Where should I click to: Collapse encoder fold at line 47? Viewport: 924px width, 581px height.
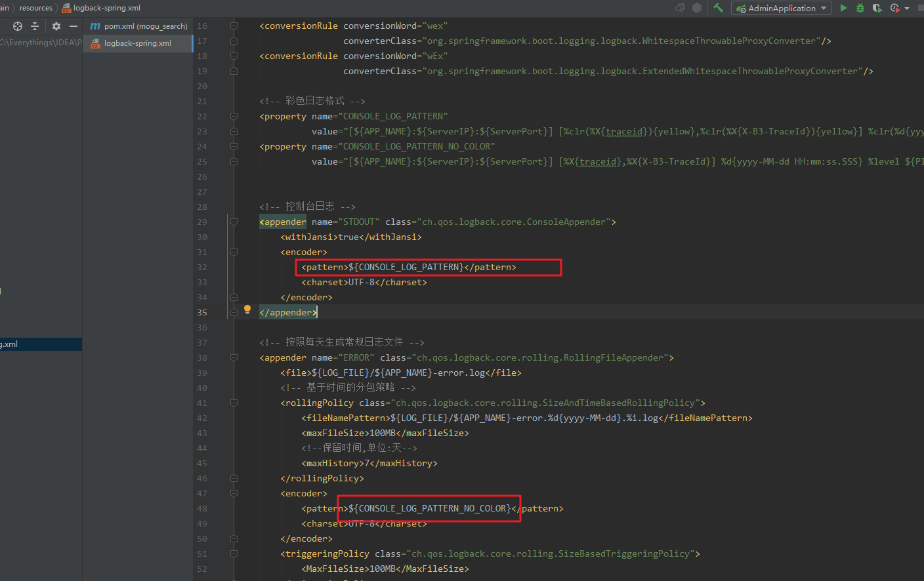[234, 493]
